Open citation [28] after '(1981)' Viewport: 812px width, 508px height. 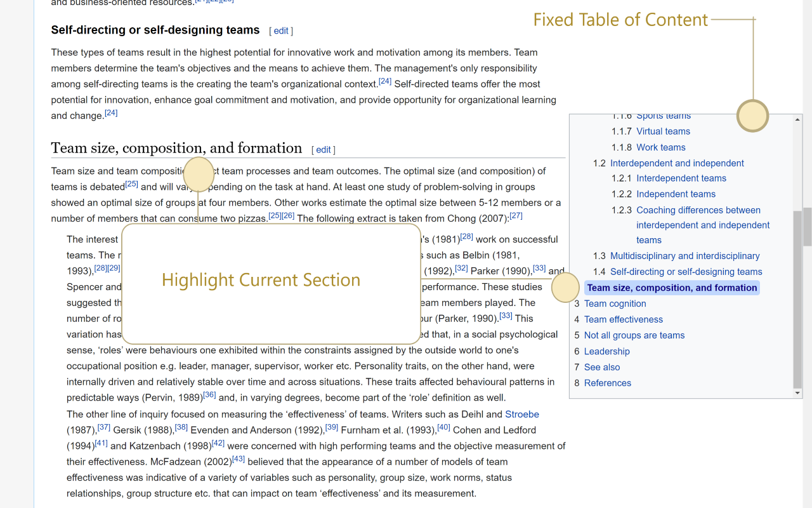[467, 237]
